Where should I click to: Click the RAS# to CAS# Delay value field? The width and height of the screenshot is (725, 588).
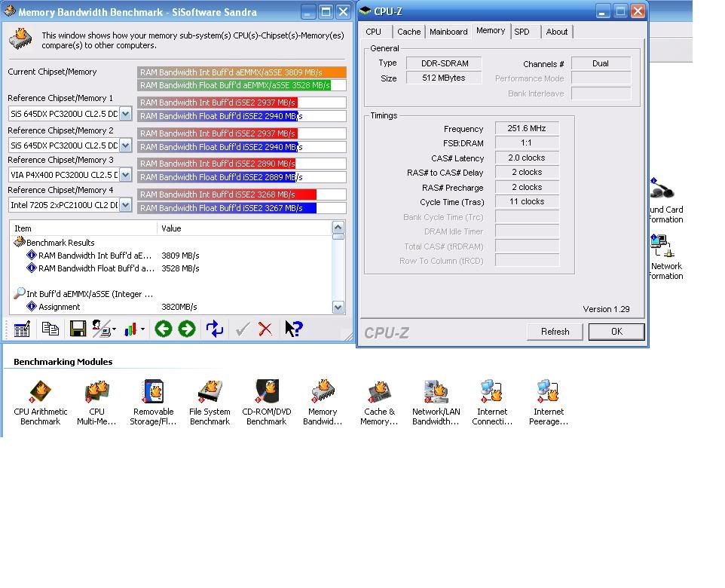527,172
